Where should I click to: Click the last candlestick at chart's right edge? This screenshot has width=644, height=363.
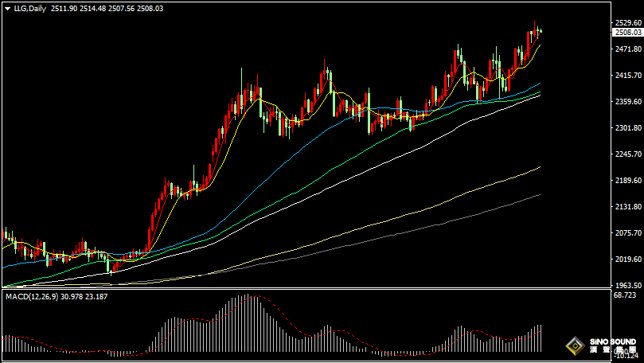pyautogui.click(x=541, y=32)
